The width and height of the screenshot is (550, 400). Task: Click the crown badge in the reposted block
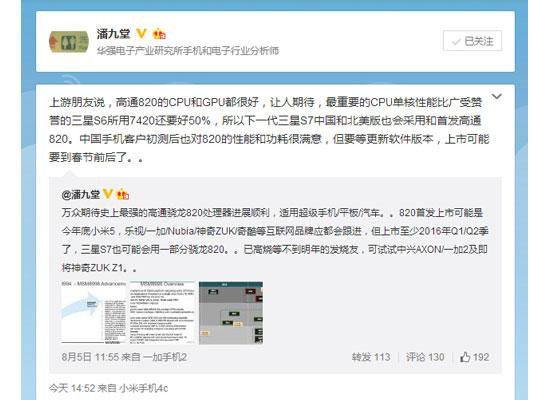pos(123,194)
